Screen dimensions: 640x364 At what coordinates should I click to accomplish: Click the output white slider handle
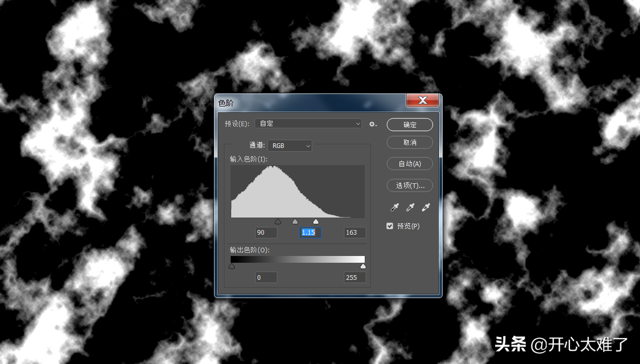click(363, 266)
